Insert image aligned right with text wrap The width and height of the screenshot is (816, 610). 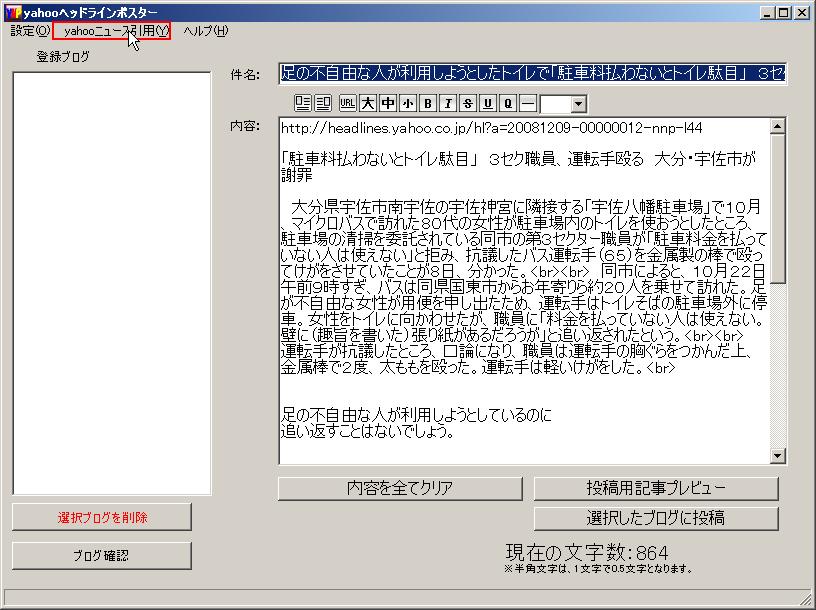pos(323,103)
